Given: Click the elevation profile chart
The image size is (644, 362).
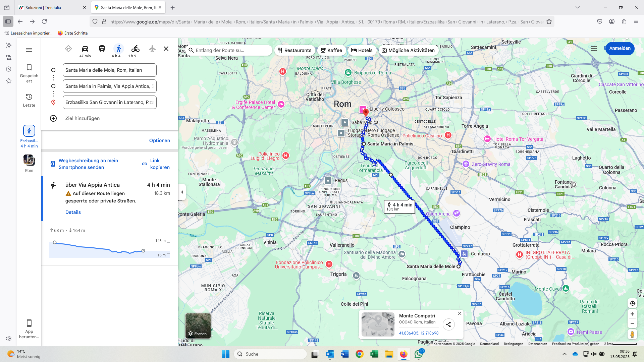Looking at the screenshot, I should tap(110, 249).
